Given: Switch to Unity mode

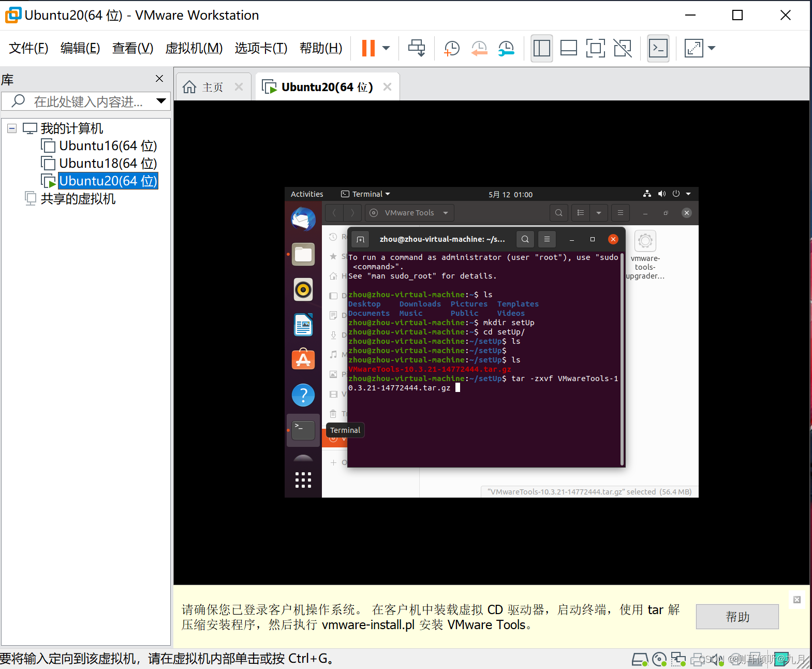Looking at the screenshot, I should (623, 48).
